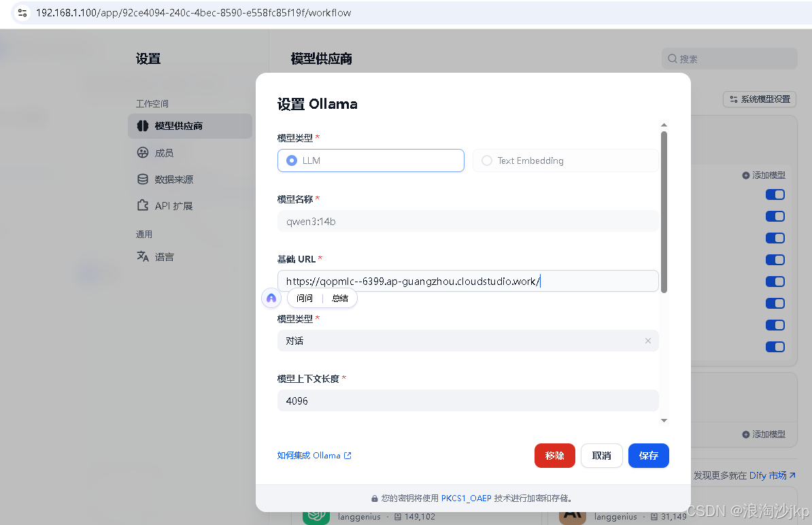The width and height of the screenshot is (812, 525).
Task: Click the context length field 4096
Action: [x=468, y=401]
